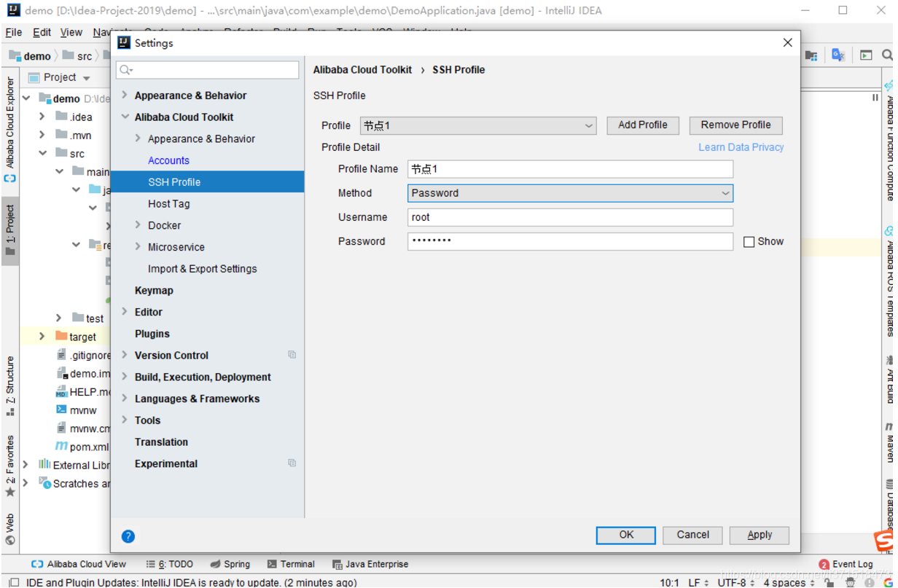Click the Google Translate toolbar icon

coord(838,55)
